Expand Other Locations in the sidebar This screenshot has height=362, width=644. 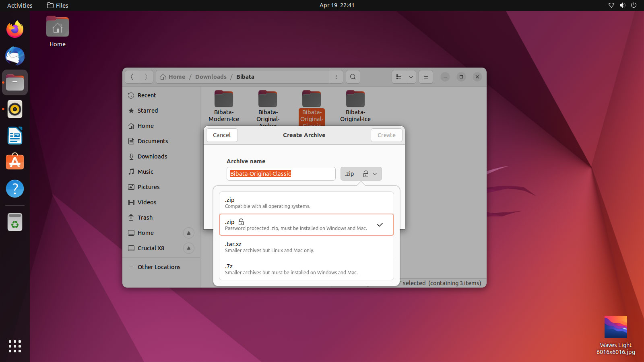tap(159, 267)
